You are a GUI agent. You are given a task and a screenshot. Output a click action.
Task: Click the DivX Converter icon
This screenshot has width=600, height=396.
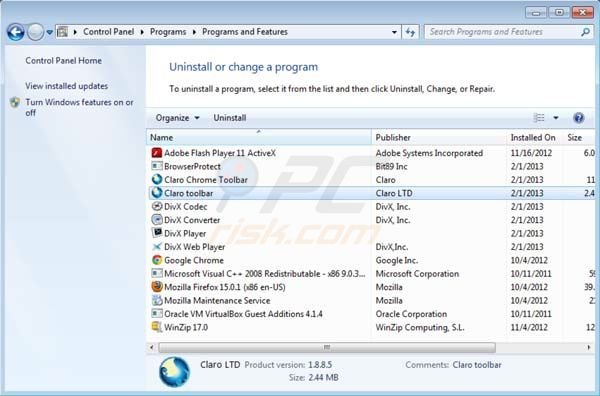coord(157,220)
